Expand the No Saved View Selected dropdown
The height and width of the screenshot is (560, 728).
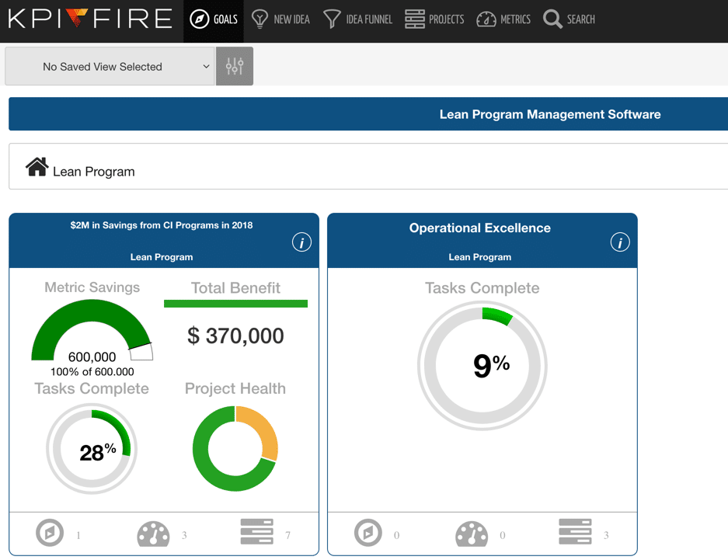tap(110, 66)
